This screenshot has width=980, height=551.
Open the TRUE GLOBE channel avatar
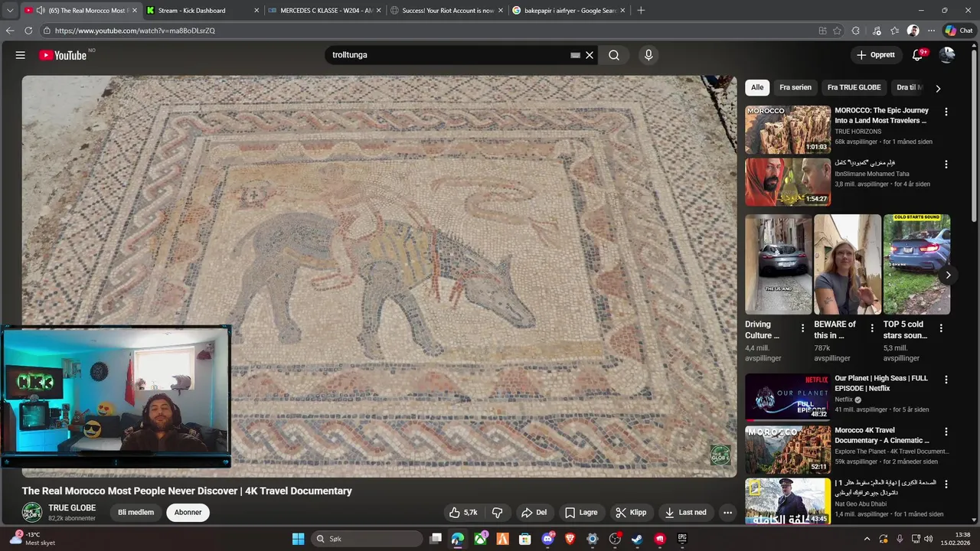(x=32, y=513)
